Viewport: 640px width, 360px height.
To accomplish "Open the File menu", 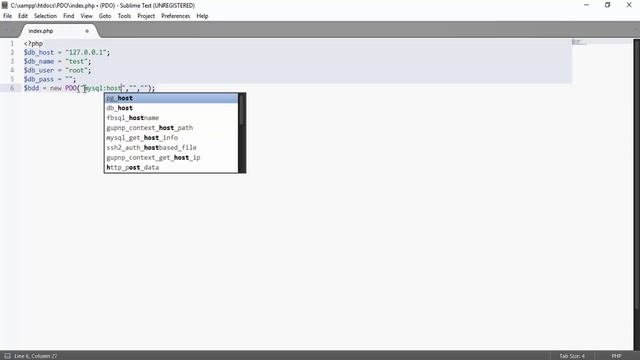I will point(7,16).
